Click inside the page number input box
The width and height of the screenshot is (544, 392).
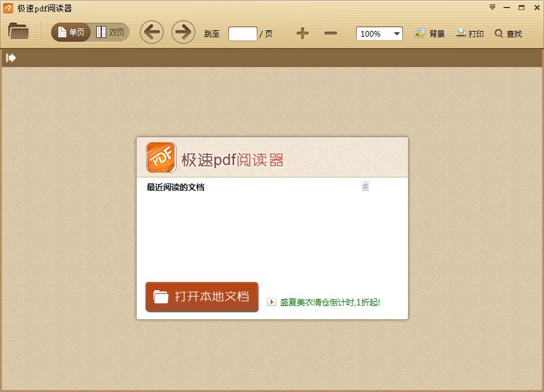[x=242, y=34]
